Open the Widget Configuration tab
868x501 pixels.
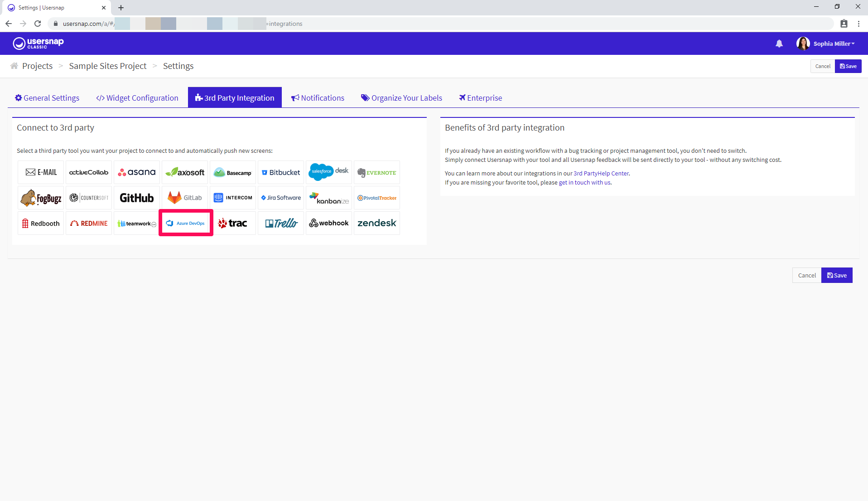click(x=137, y=98)
